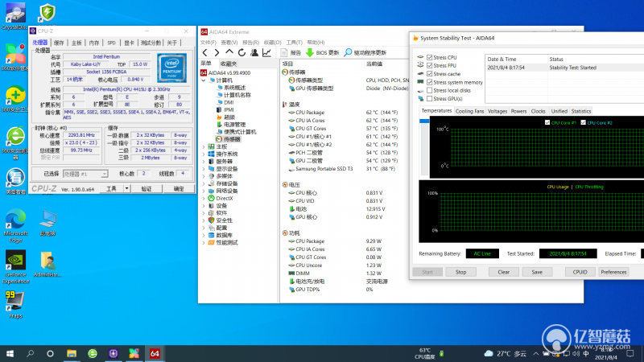Open taskbar search magnifier
The image size is (644, 362).
click(x=30, y=353)
